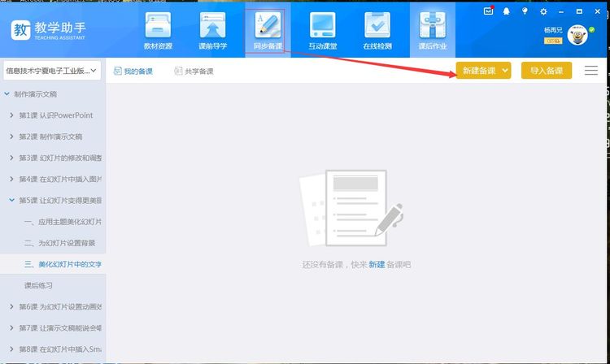610x364 pixels.
Task: Click the minion user avatar
Action: [x=577, y=34]
